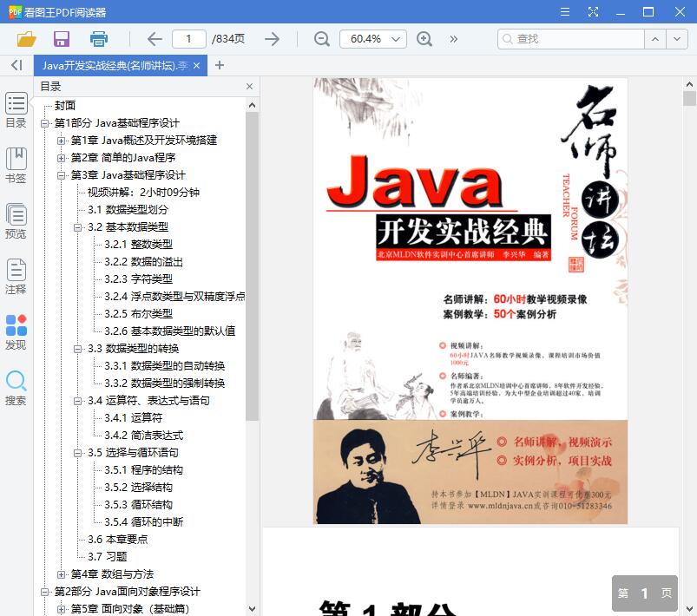
Task: Open a file with the folder icon
Action: pos(26,39)
